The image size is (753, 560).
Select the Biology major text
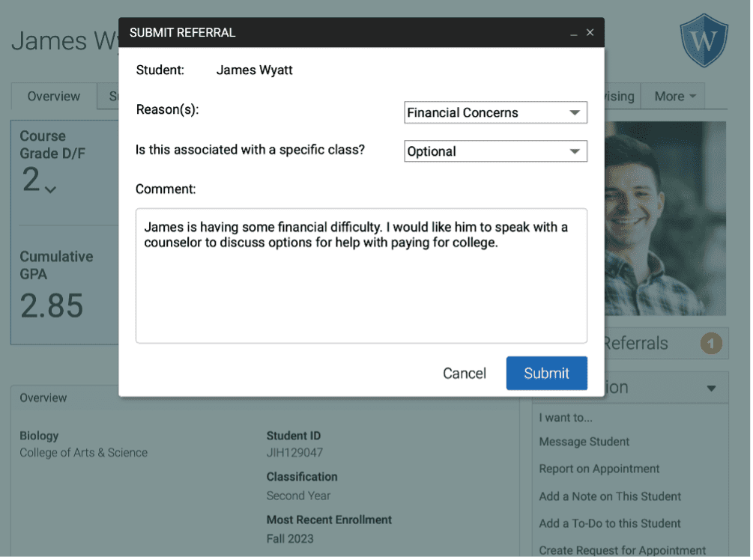click(39, 436)
